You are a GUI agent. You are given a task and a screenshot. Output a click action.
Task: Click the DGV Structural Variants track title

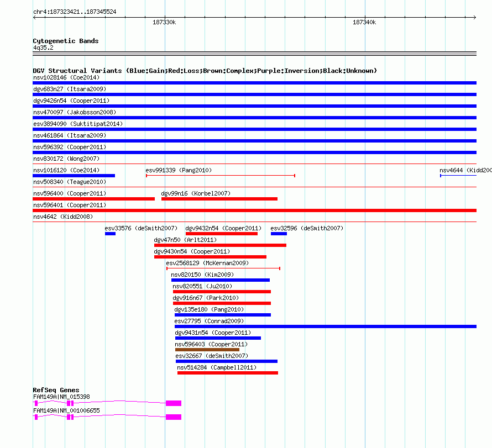[205, 71]
